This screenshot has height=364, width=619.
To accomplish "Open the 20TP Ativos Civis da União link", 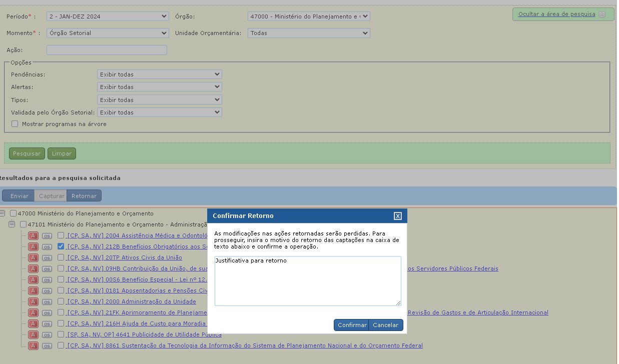I will pyautogui.click(x=125, y=257).
